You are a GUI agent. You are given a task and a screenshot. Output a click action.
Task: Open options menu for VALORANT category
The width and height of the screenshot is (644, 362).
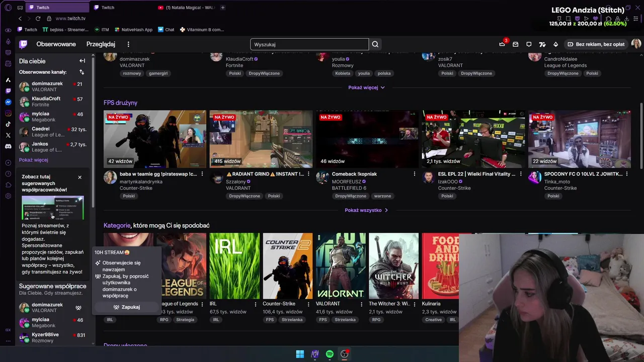coord(361,304)
